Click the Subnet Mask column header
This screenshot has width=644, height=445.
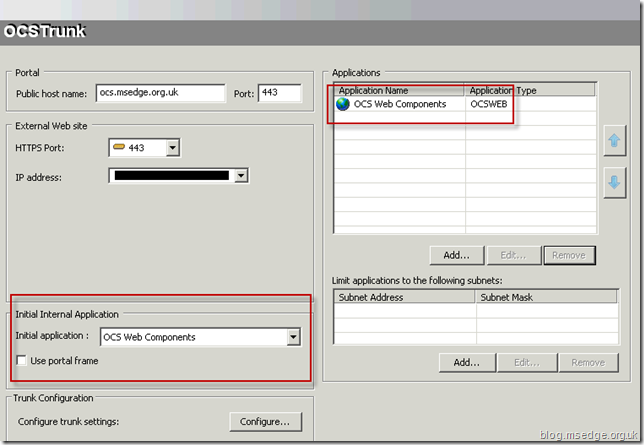point(546,297)
